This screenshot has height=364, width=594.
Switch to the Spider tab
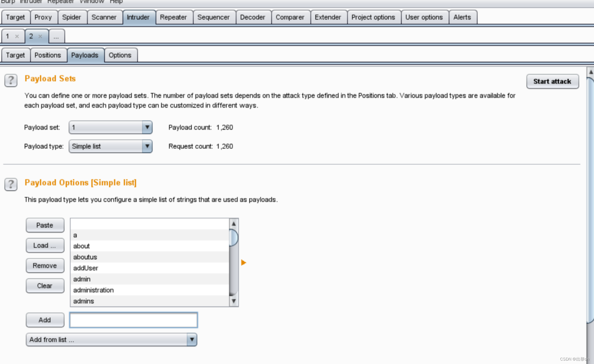tap(71, 17)
